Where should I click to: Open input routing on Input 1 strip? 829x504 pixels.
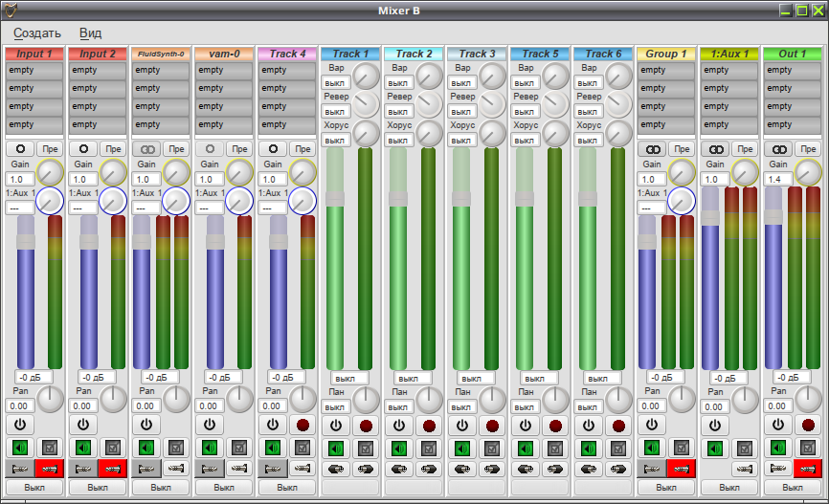tap(20, 469)
